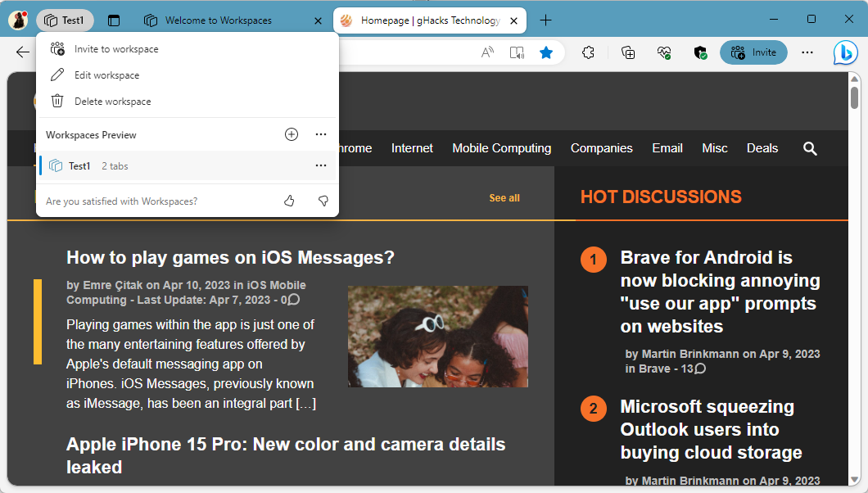This screenshot has height=493, width=868.
Task: Open the gHacks site search
Action: pos(809,148)
